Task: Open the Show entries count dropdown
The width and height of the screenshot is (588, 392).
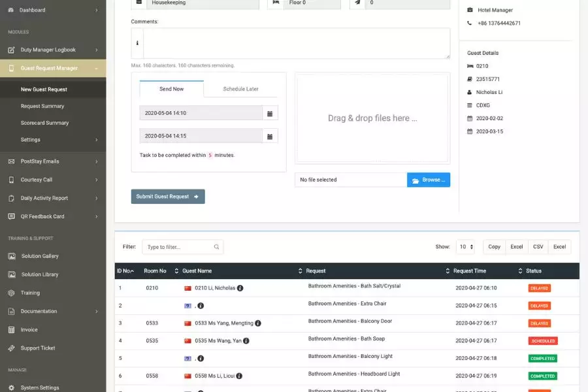Action: [x=466, y=247]
